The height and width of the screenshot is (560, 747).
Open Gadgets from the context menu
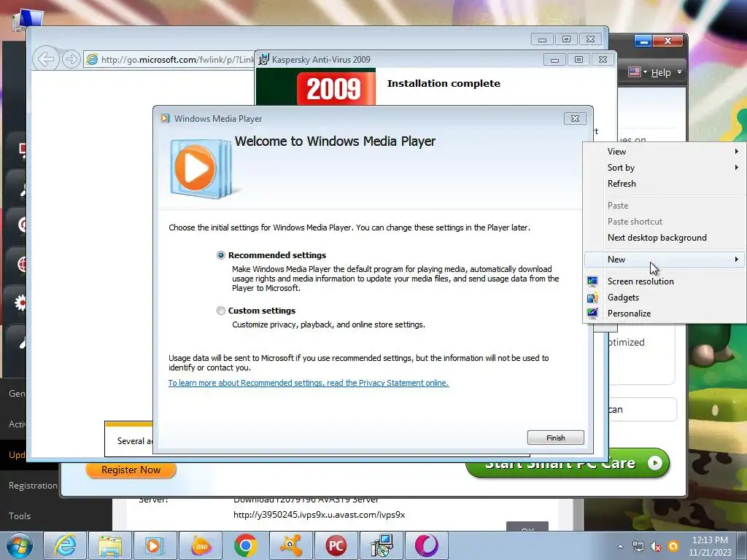665,297
